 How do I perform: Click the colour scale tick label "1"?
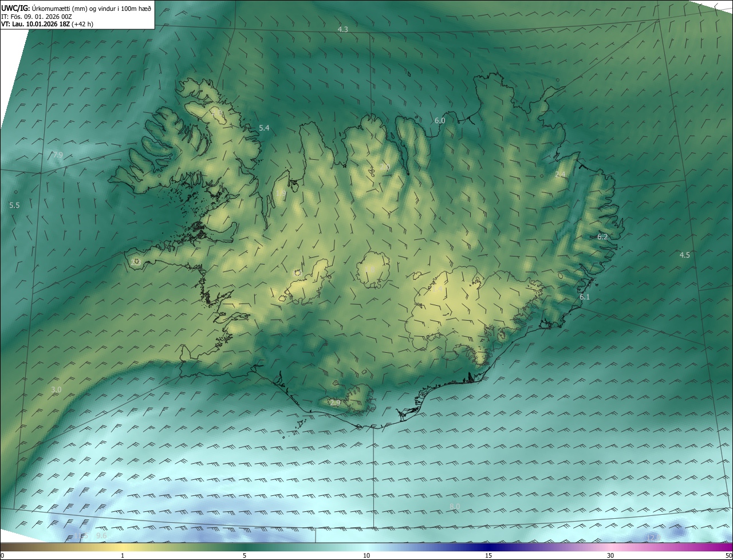coord(123,555)
